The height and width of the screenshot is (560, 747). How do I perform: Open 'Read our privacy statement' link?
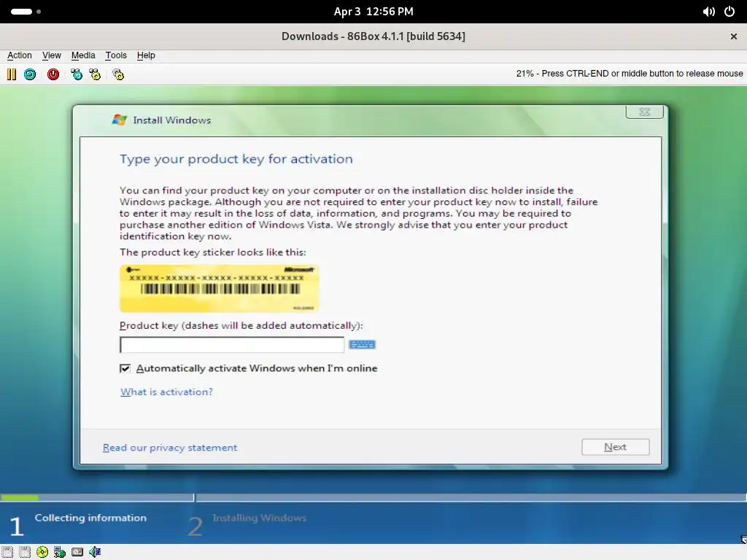point(169,448)
